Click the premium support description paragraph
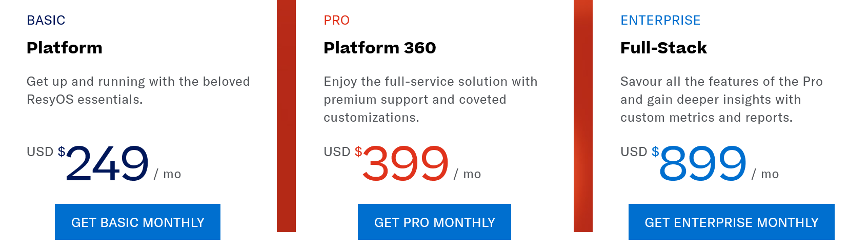868x246 pixels. pos(431,100)
